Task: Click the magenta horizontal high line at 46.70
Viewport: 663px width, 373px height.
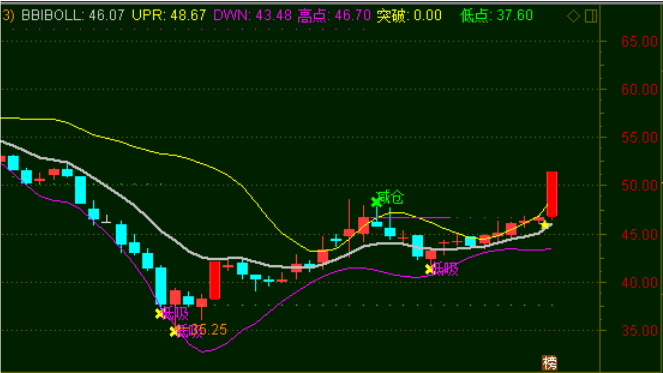Action: tap(410, 218)
